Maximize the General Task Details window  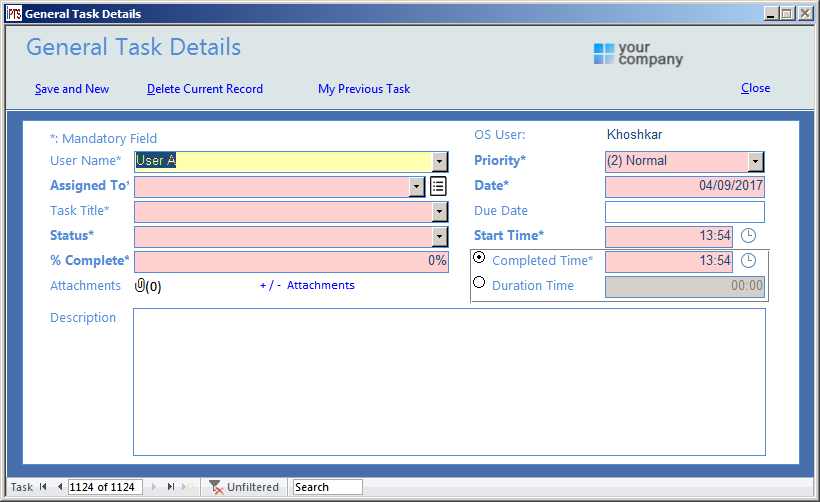pos(787,14)
